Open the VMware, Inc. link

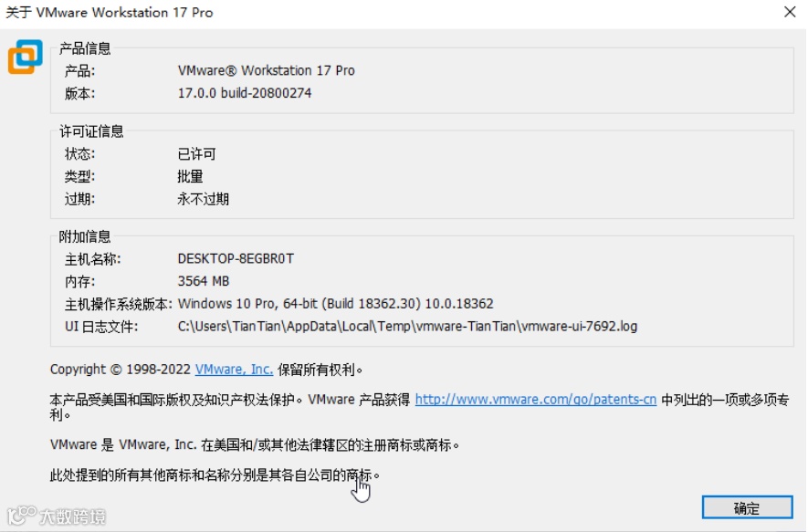click(x=234, y=370)
